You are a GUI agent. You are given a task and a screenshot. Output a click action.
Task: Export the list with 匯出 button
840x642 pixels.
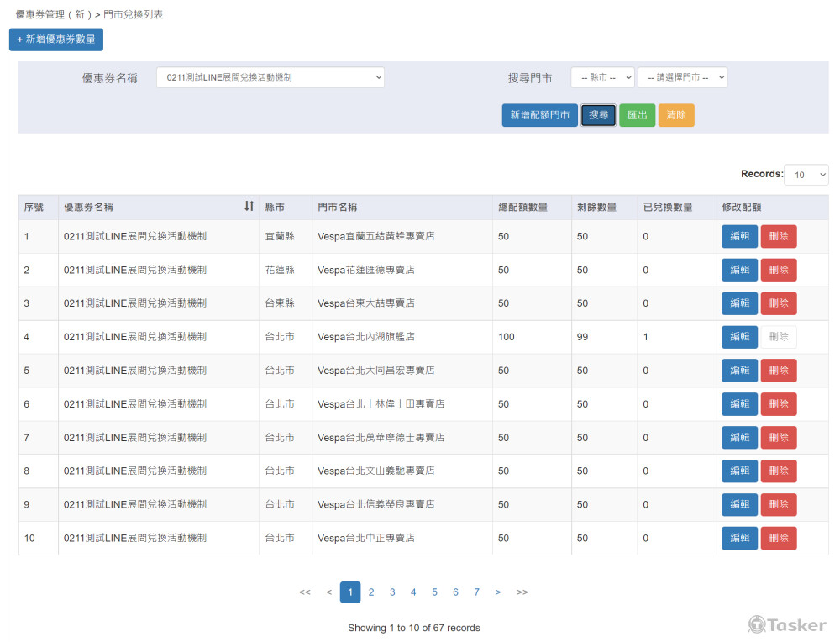(x=637, y=115)
